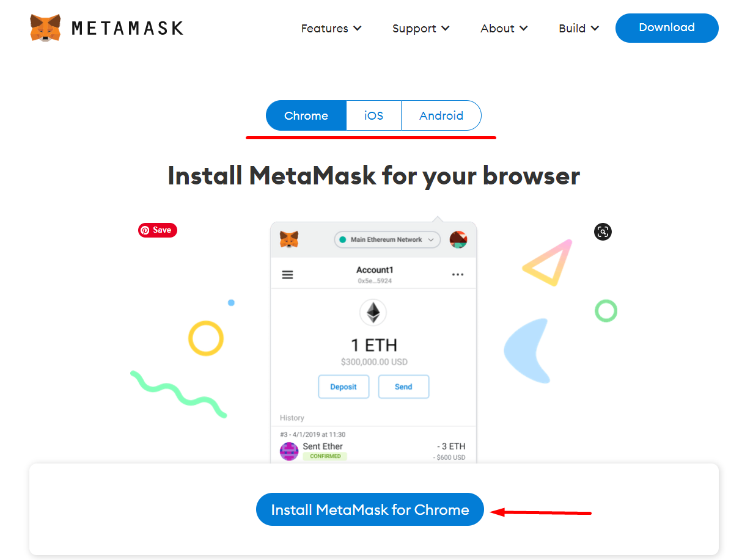Switch to the iOS platform option

[373, 115]
